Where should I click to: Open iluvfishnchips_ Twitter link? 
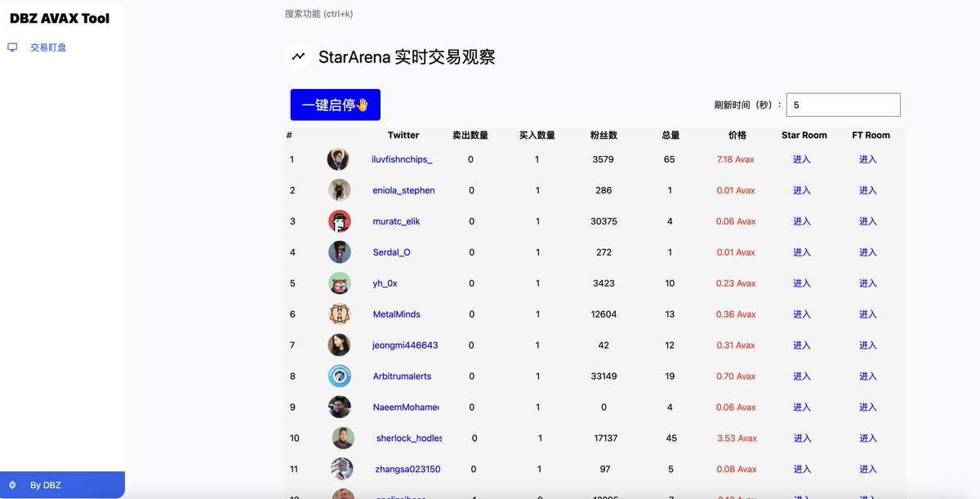pos(402,159)
